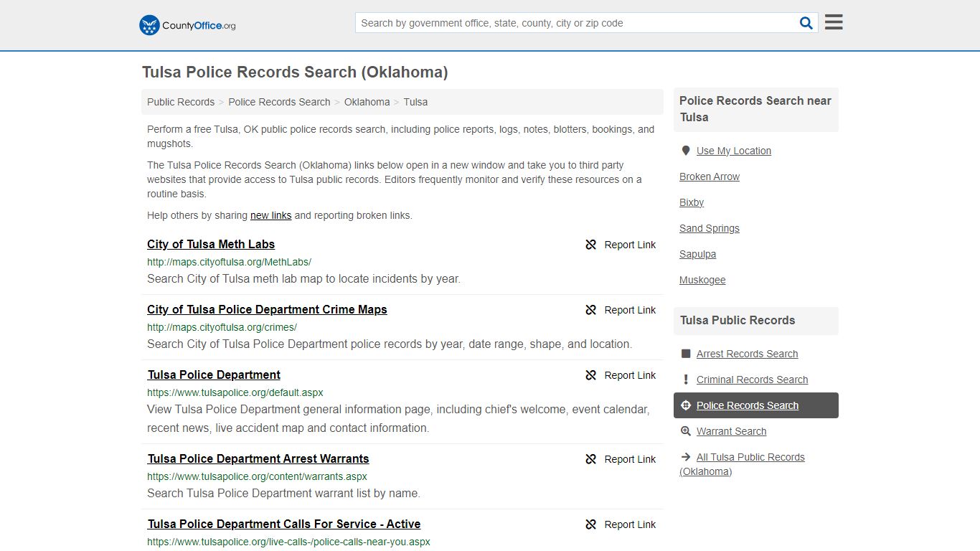Open Tulsa Police Department Arrest Warrants

(x=258, y=458)
